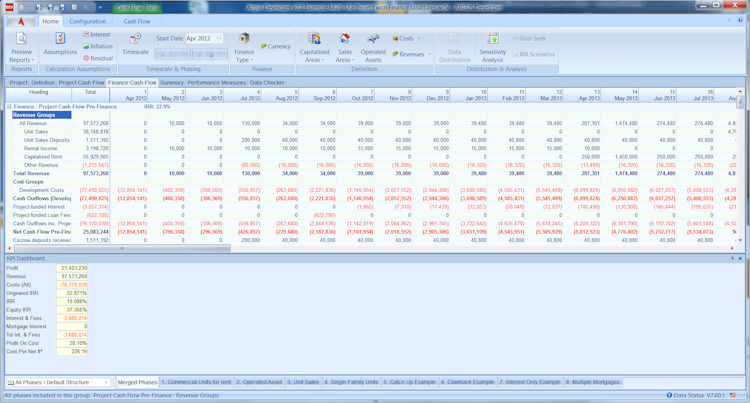750x403 pixels.
Task: Click the Sales Areas house icon
Action: (344, 38)
